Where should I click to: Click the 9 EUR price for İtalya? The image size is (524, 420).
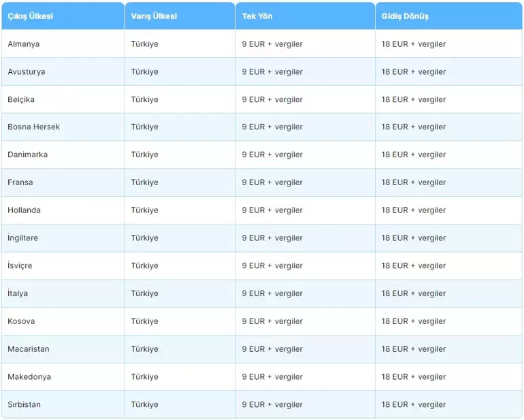coord(272,293)
